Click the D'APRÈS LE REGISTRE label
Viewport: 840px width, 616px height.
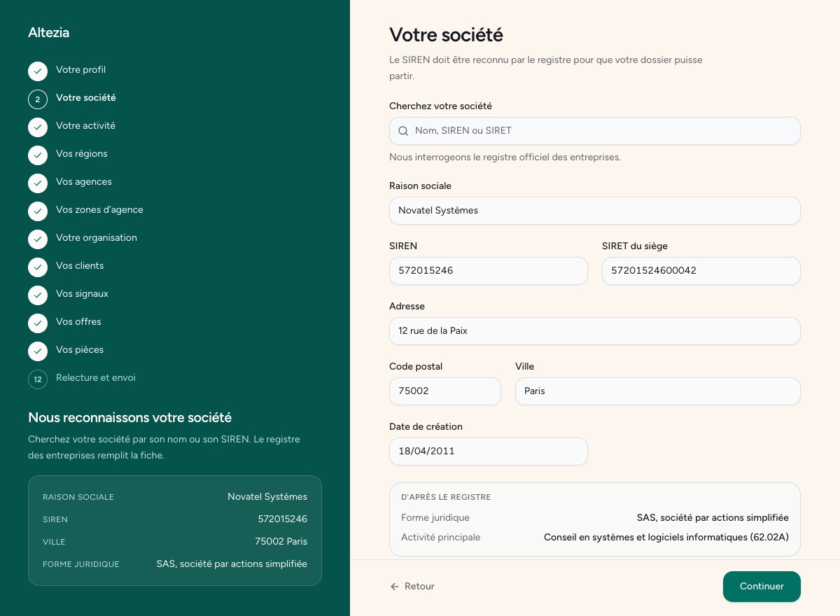446,497
